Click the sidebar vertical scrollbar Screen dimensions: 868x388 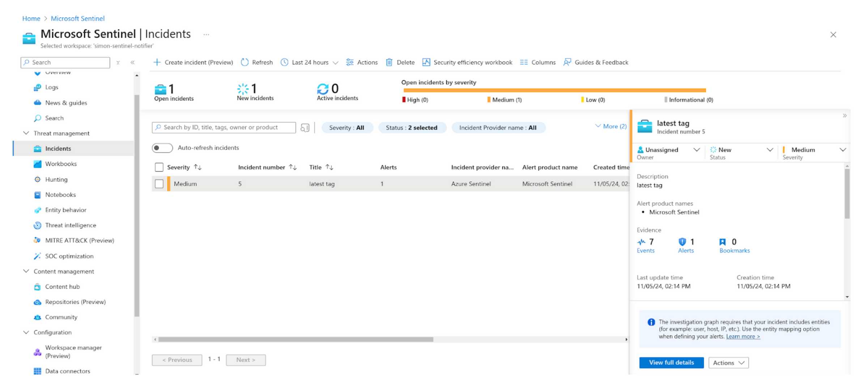point(137,206)
